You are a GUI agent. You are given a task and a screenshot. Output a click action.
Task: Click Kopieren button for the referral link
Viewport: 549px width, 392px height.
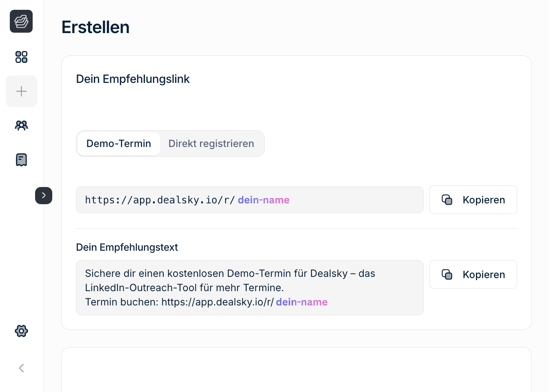tap(473, 200)
